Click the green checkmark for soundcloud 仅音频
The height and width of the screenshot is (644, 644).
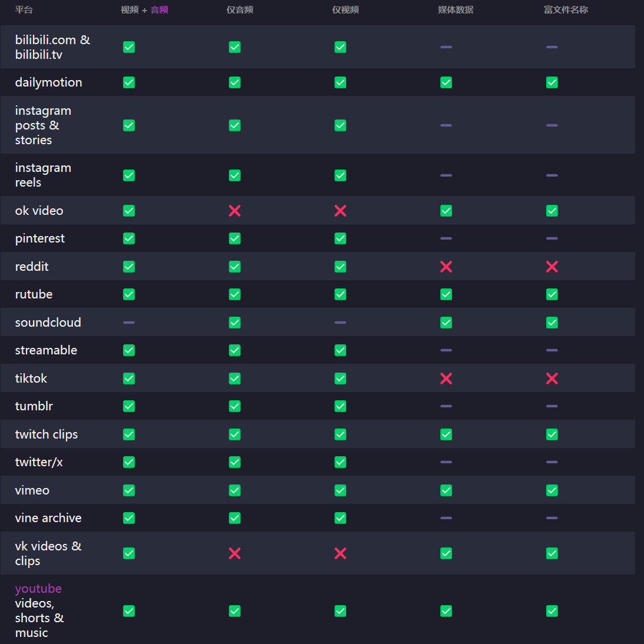[x=234, y=323]
